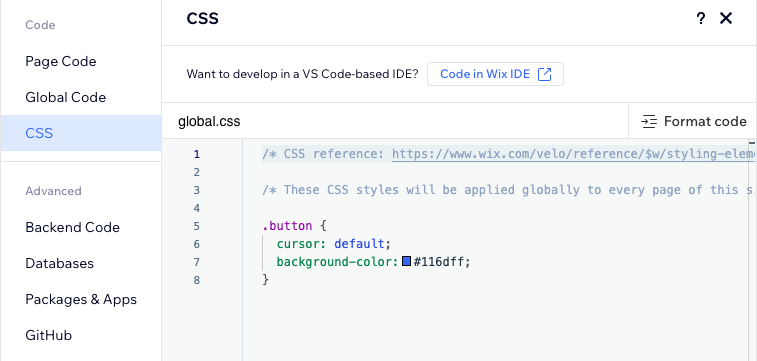Close the CSS panel with X
757x361 pixels.
click(726, 18)
